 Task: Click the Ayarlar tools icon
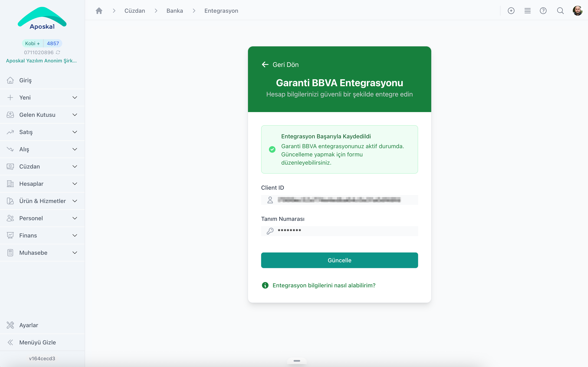10,325
